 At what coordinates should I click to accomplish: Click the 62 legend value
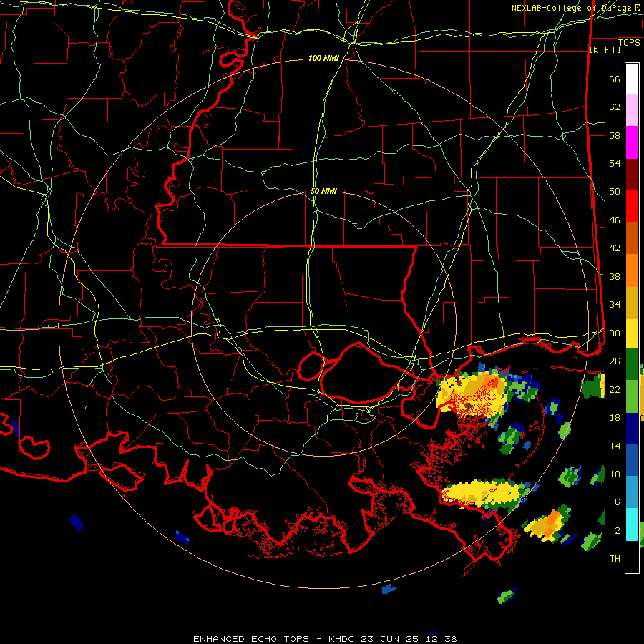615,107
